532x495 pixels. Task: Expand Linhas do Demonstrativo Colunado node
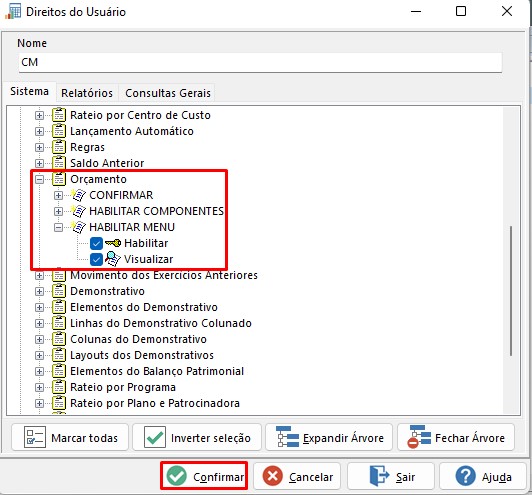[x=39, y=323]
